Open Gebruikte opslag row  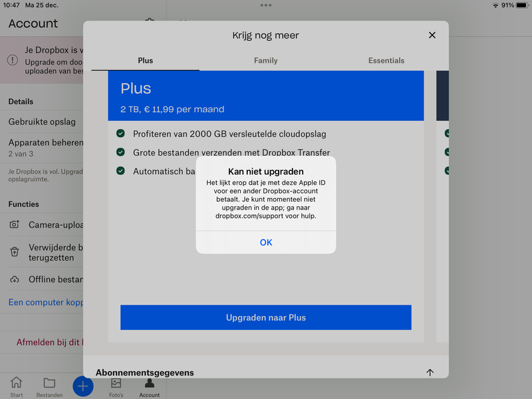click(41, 122)
